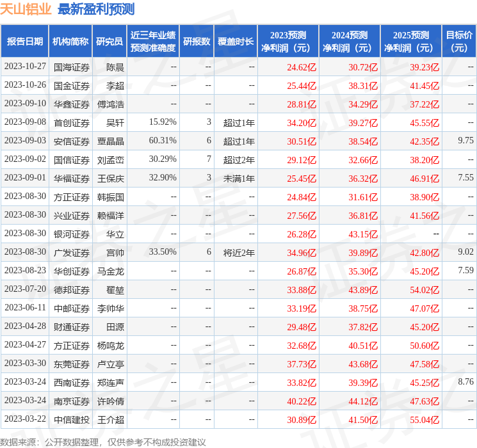Click 安信证券 institution cell
Image resolution: width=477 pixels, height=448 pixels.
point(72,141)
